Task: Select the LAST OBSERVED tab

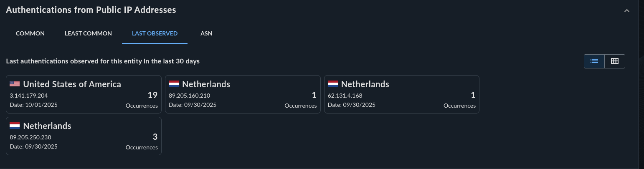Action: pos(155,33)
